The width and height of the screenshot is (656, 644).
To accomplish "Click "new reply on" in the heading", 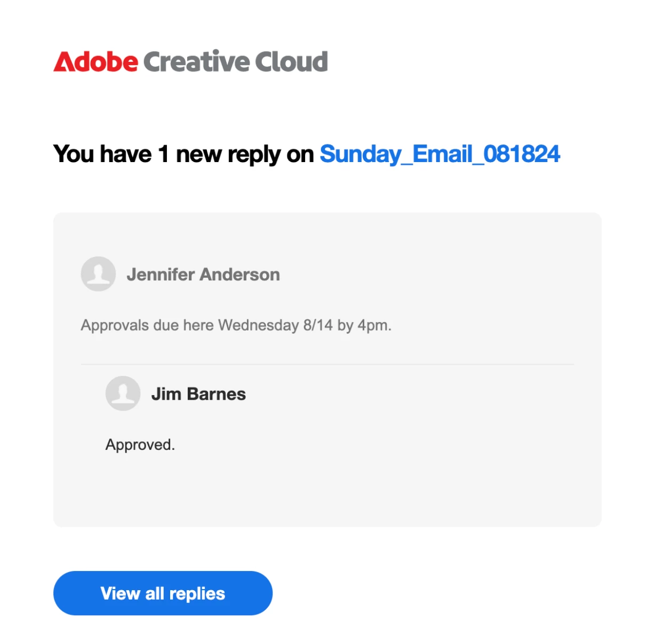I will [245, 155].
